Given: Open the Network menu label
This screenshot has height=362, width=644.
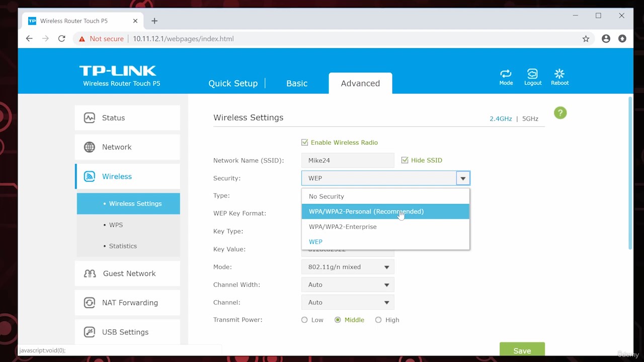Looking at the screenshot, I should click(117, 147).
